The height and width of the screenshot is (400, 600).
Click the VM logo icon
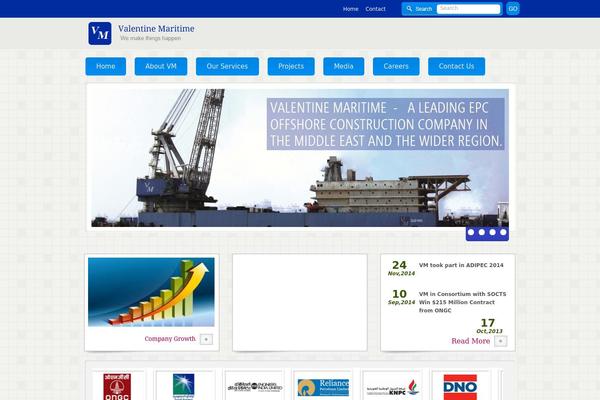99,33
